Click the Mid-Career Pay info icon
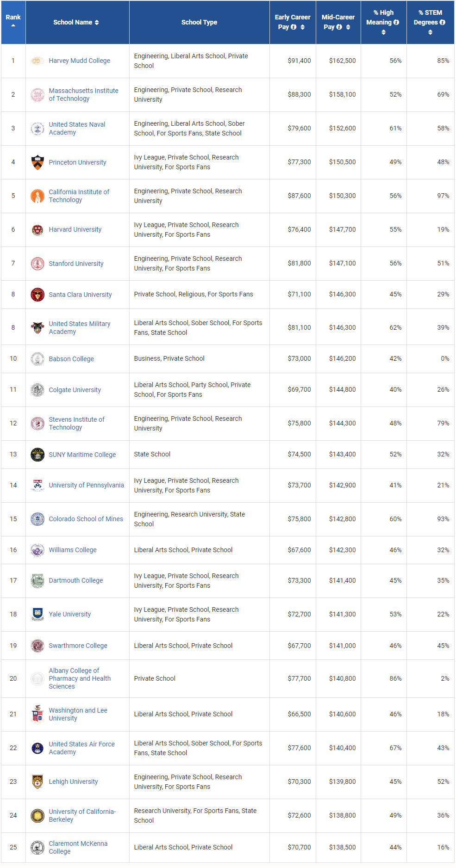Screen dimensions: 456x868 (339, 27)
